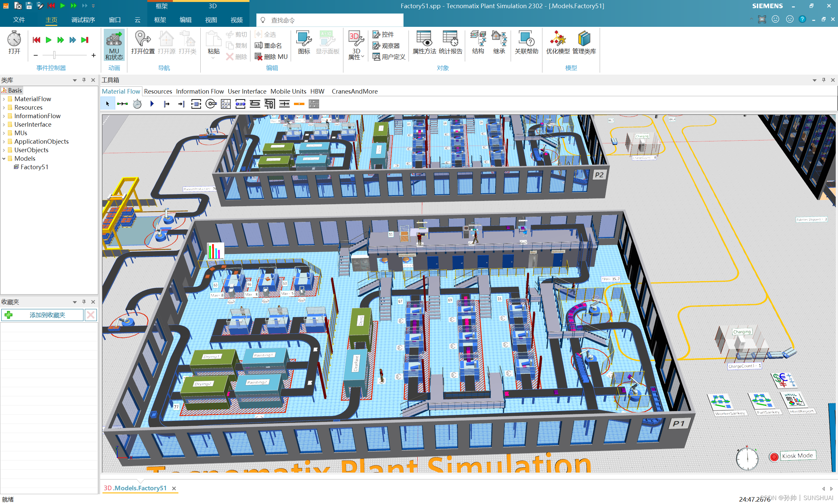Toggle Kiosk Mode red button
Image resolution: width=838 pixels, height=504 pixels.
pos(774,457)
